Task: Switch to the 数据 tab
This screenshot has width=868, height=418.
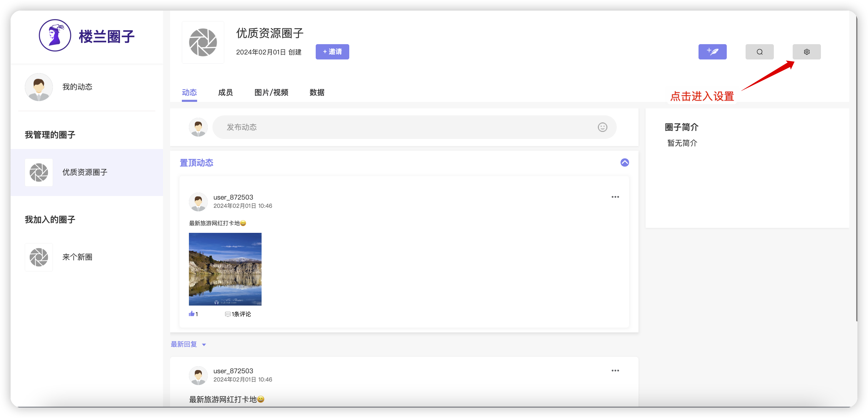Action: coord(317,92)
